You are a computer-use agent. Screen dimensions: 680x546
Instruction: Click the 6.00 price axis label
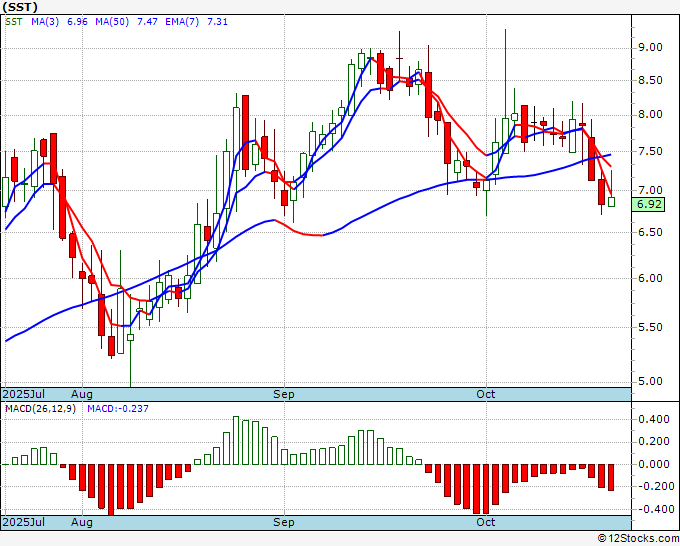[x=650, y=278]
